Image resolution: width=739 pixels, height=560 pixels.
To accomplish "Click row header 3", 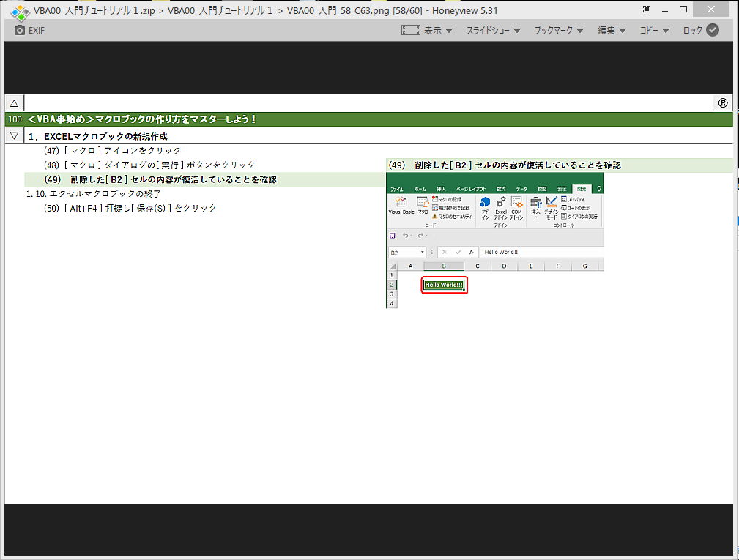I will (x=392, y=294).
